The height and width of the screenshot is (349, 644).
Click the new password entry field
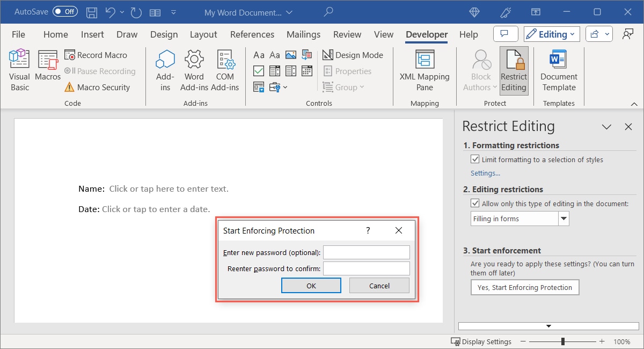(x=366, y=252)
